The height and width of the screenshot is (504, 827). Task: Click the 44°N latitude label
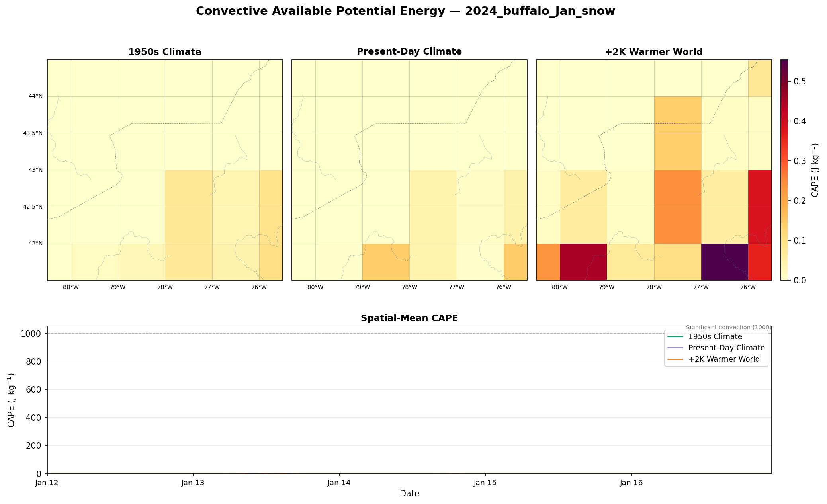[x=35, y=96]
